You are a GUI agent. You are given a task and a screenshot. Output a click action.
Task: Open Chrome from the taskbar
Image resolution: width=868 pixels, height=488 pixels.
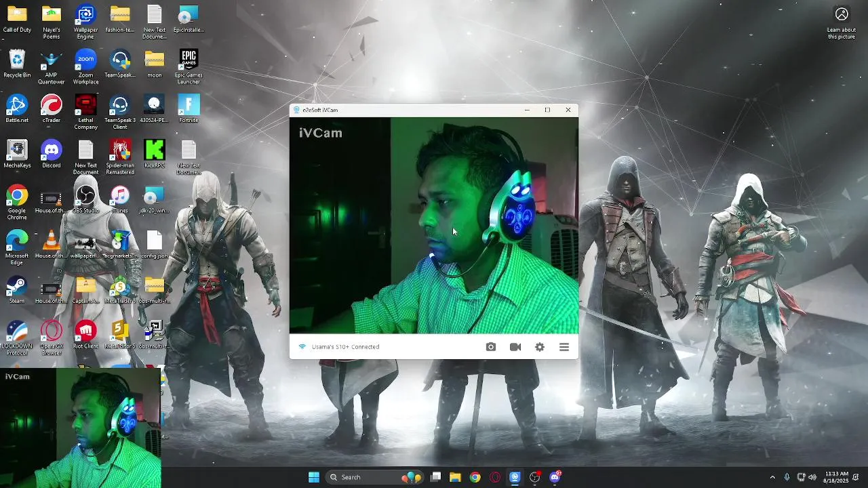tap(475, 477)
